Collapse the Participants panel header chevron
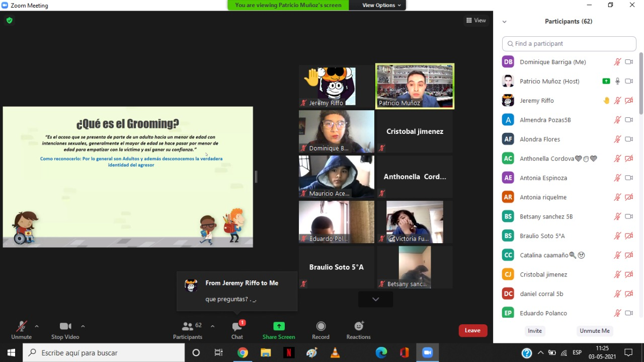Viewport: 644px width, 362px height. coord(504,22)
